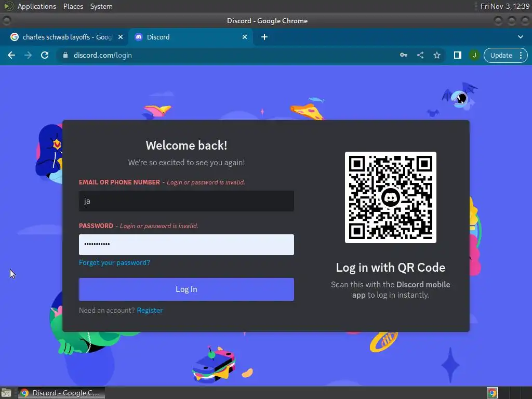Close the charles schwab layoffs tab
Screen dimensions: 532x399
point(121,37)
